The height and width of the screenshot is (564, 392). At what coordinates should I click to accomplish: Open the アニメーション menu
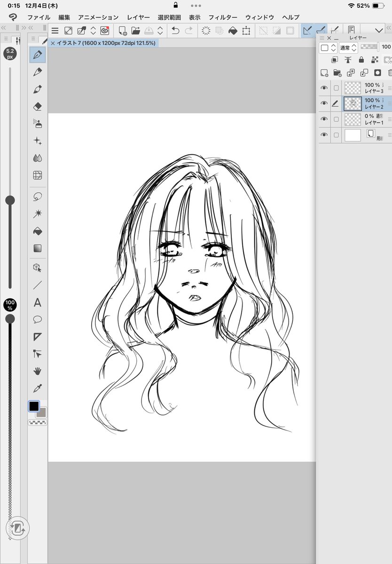[98, 17]
